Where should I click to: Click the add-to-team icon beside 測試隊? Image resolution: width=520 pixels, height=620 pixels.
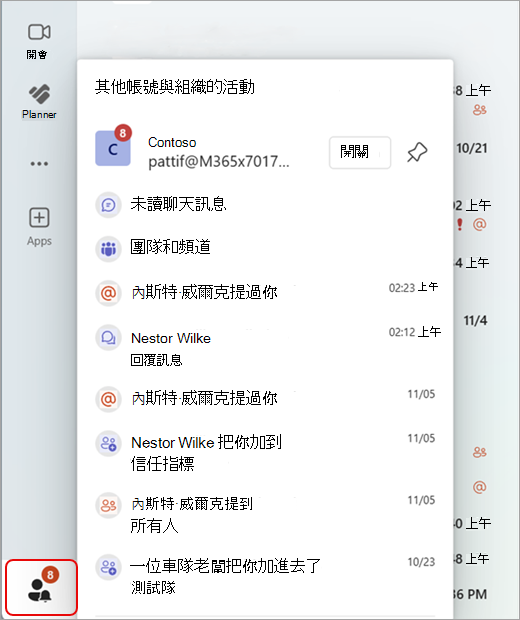point(108,567)
